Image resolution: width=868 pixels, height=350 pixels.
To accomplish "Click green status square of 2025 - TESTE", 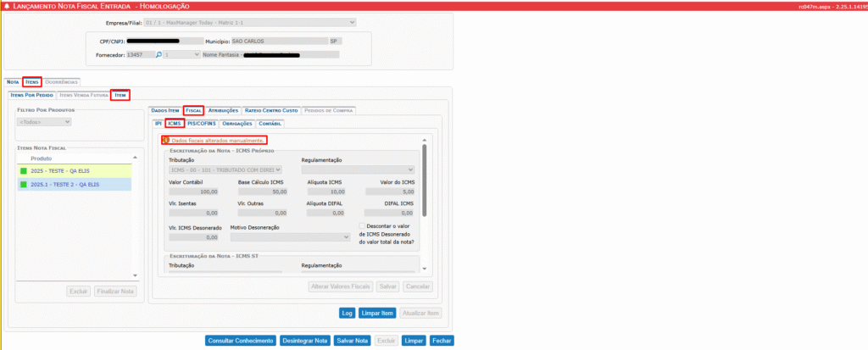I will [24, 171].
